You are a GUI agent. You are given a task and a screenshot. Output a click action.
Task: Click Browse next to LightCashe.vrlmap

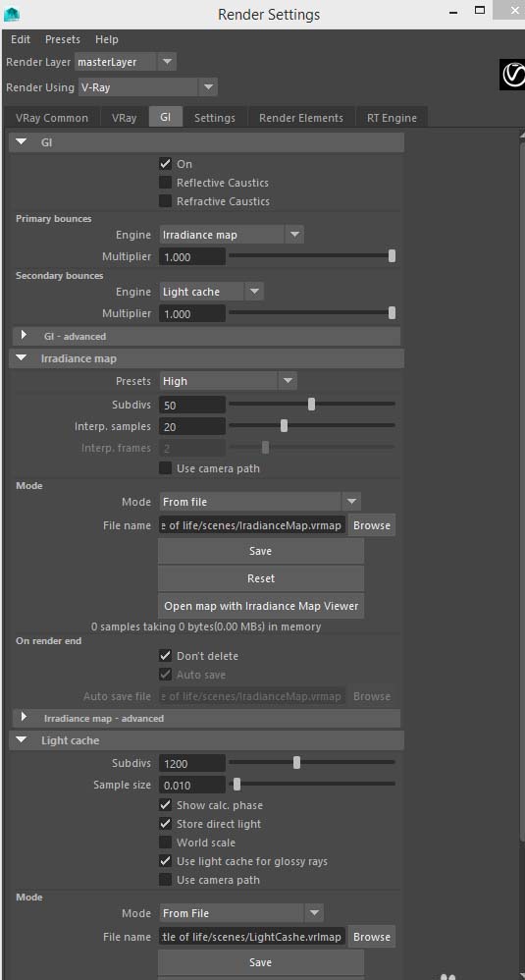(372, 937)
